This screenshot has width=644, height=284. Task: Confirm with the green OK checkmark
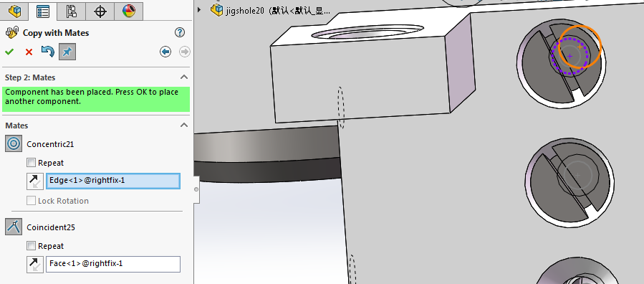tap(9, 52)
